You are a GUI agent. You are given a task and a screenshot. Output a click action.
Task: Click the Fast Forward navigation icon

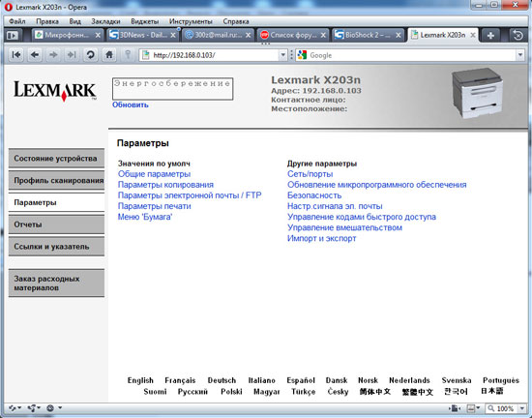[x=72, y=54]
